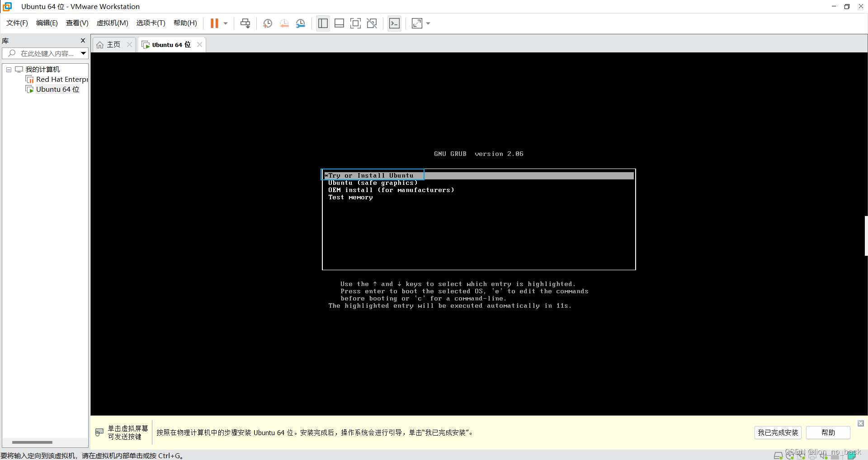Click the virtual hard disk status icon
This screenshot has height=460, width=868.
[x=778, y=456]
